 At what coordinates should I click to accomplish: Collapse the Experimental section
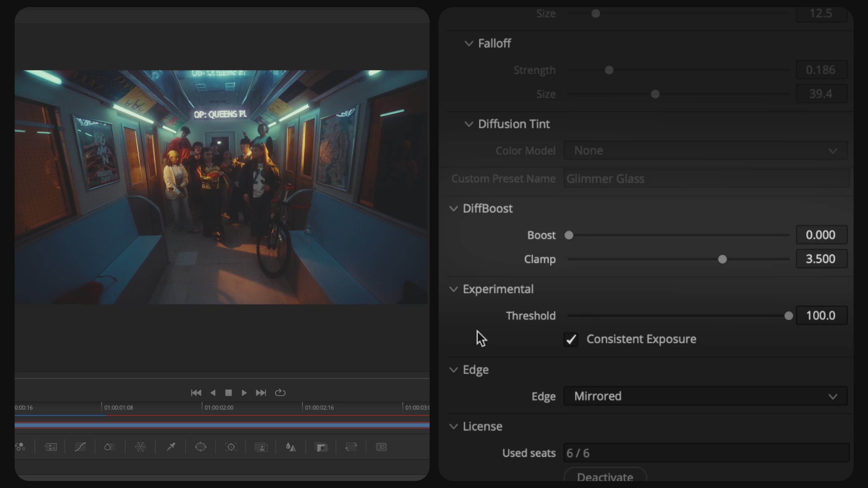click(x=453, y=289)
